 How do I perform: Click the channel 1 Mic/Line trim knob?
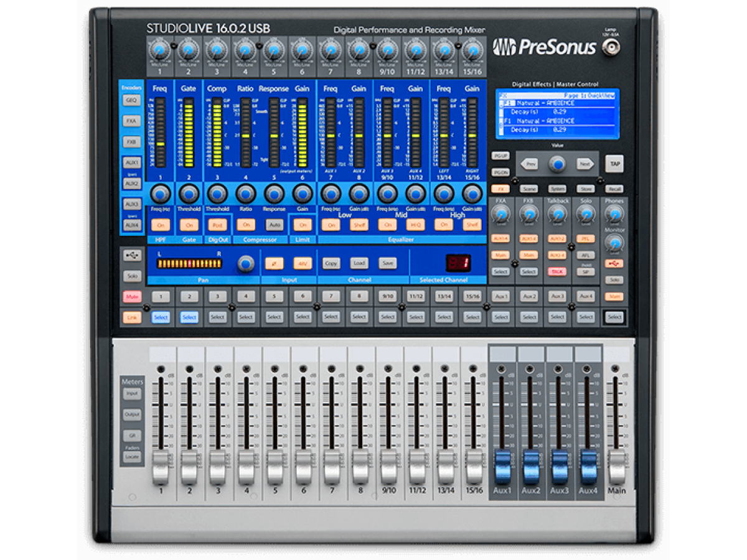tap(160, 50)
